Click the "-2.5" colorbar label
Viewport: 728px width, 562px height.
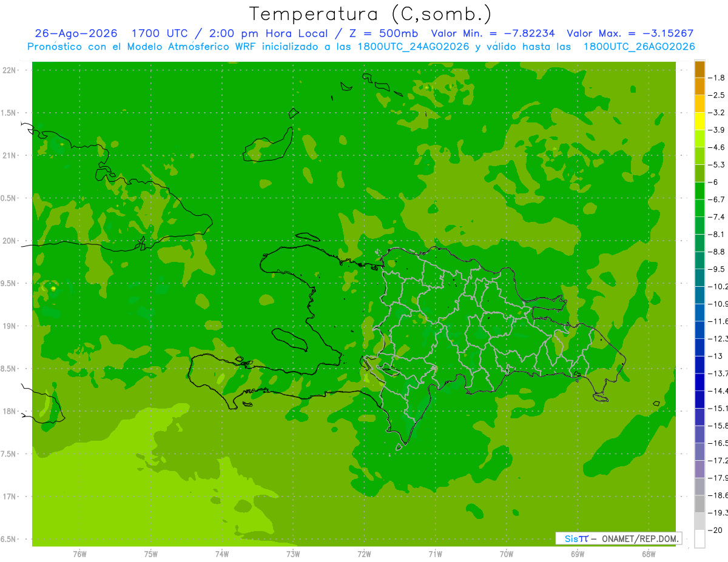pos(716,95)
